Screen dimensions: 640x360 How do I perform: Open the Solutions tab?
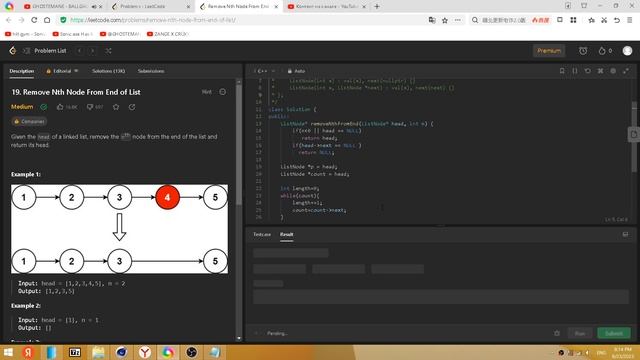[109, 71]
